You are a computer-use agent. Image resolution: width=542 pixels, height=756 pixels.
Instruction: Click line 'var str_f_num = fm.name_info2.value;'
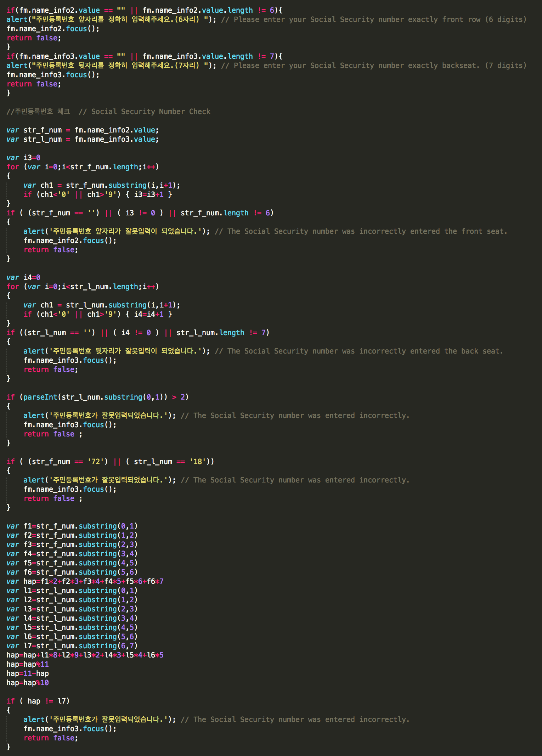[x=83, y=130]
